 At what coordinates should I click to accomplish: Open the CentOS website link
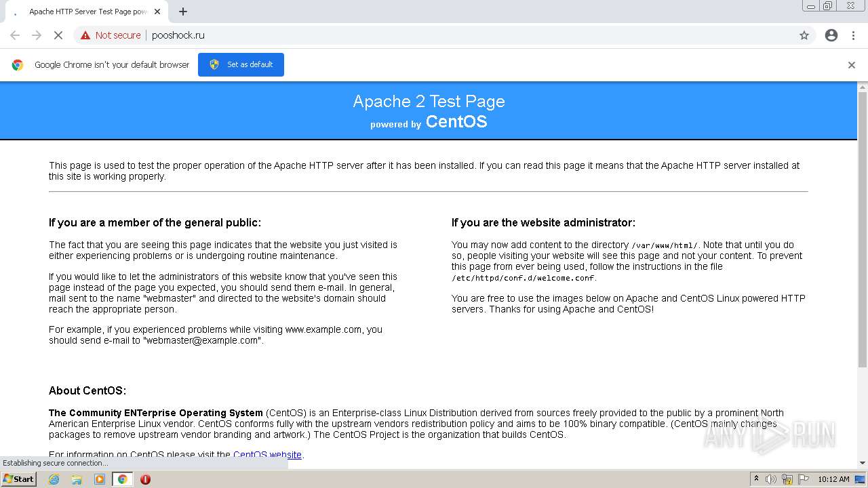click(267, 455)
